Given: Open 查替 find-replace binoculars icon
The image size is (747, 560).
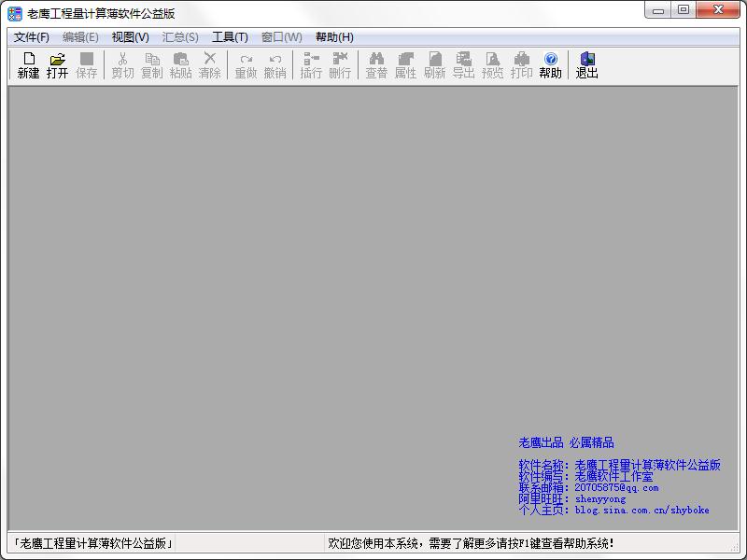Looking at the screenshot, I should point(376,65).
